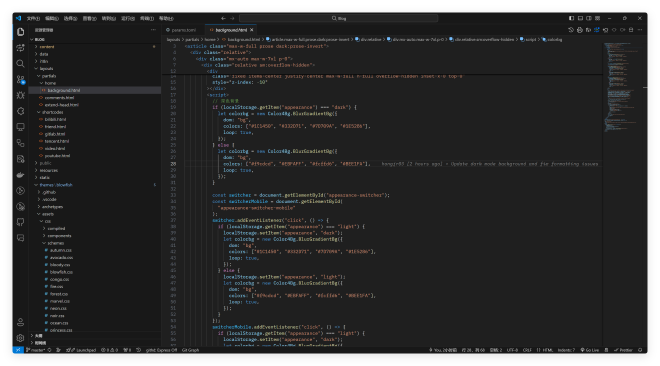Open the Search view in activity bar
The image size is (660, 366).
(x=20, y=64)
